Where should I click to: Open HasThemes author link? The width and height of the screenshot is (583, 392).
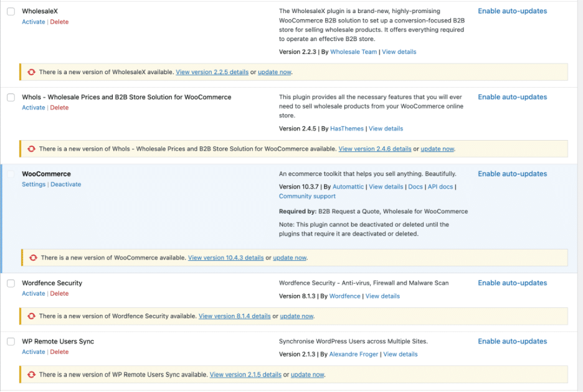click(346, 129)
